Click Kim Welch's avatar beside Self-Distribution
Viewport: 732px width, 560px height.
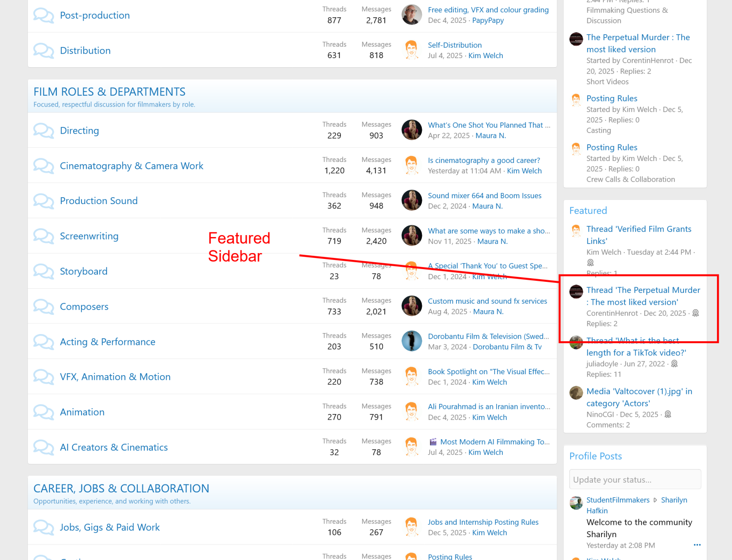(411, 50)
